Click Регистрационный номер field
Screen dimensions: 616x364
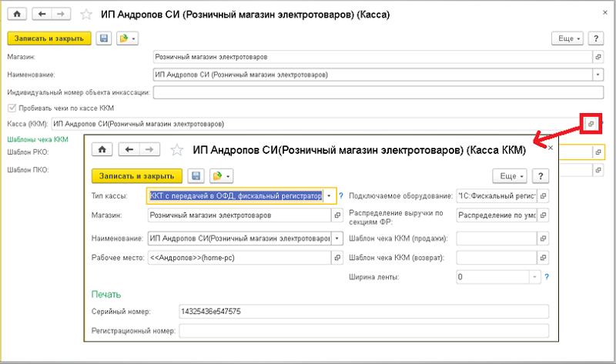(363, 331)
